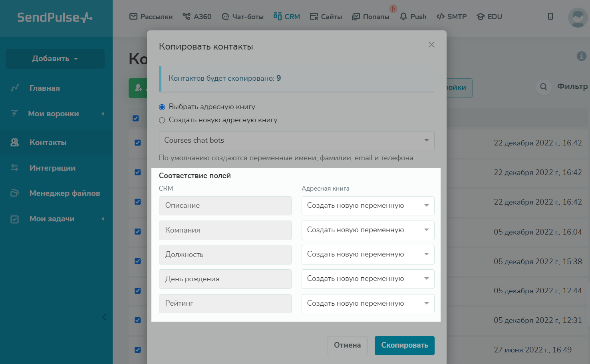Go to the SMTP section
The height and width of the screenshot is (364, 590).
coord(452,17)
